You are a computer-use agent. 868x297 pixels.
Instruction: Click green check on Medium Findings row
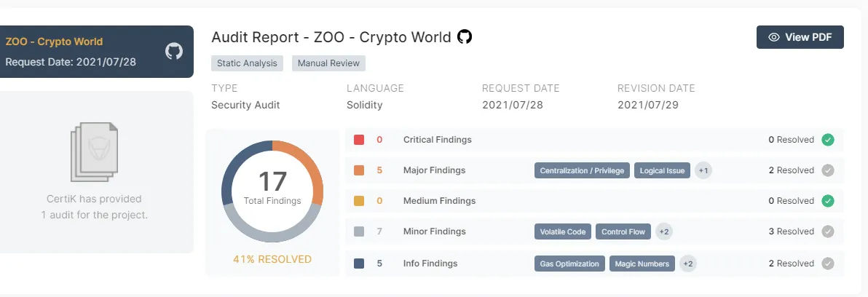pyautogui.click(x=828, y=201)
